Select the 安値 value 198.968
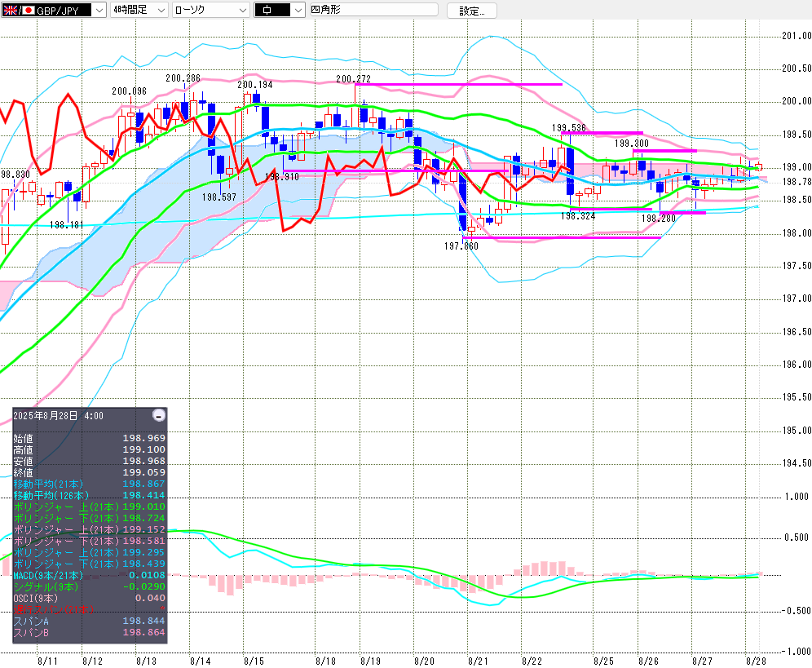This screenshot has height=668, width=812. tap(144, 461)
